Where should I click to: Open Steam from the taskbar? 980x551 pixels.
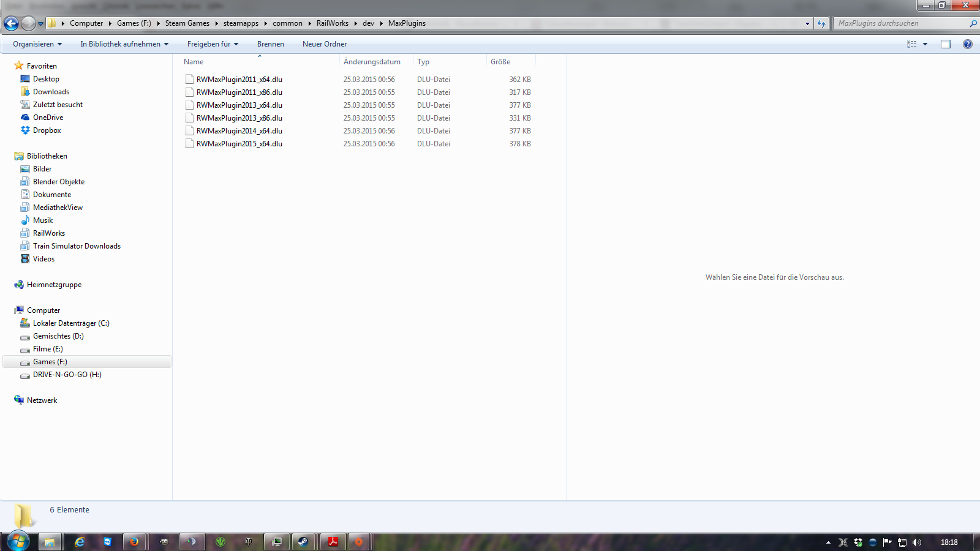click(303, 542)
